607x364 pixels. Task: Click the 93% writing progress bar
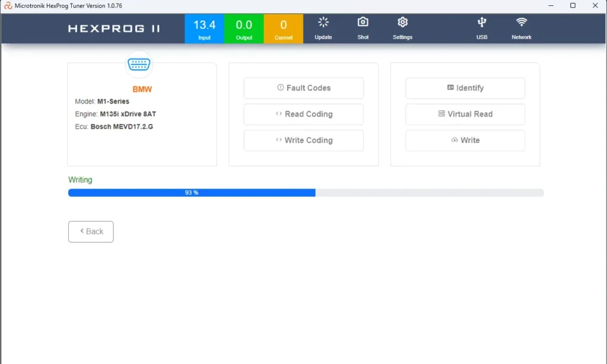point(306,192)
